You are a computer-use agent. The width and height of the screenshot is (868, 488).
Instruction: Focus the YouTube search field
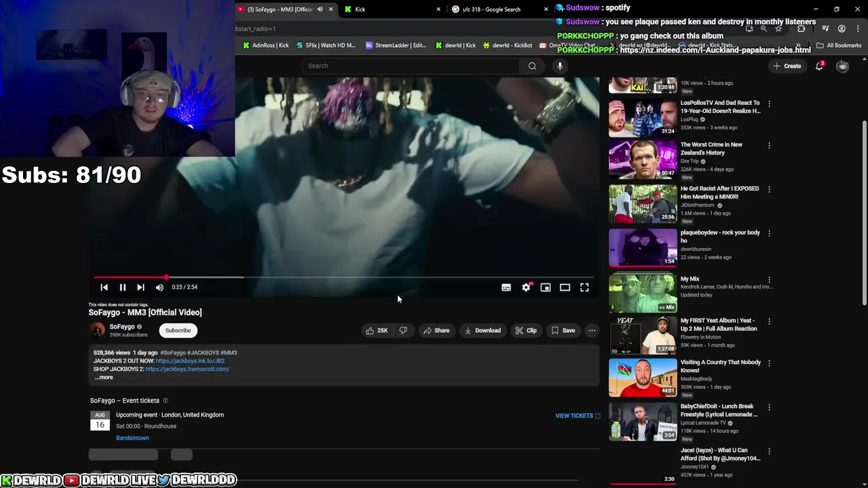tap(410, 66)
